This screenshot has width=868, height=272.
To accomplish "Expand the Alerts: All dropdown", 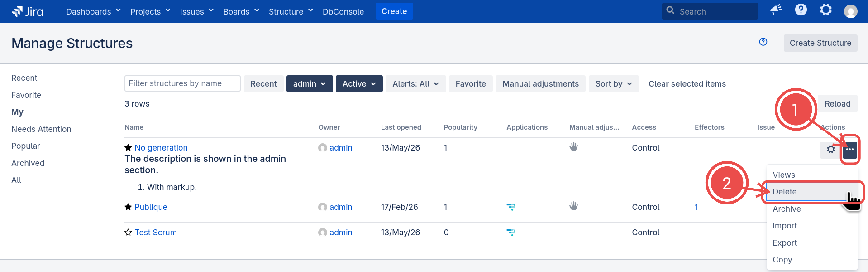I will coord(416,84).
